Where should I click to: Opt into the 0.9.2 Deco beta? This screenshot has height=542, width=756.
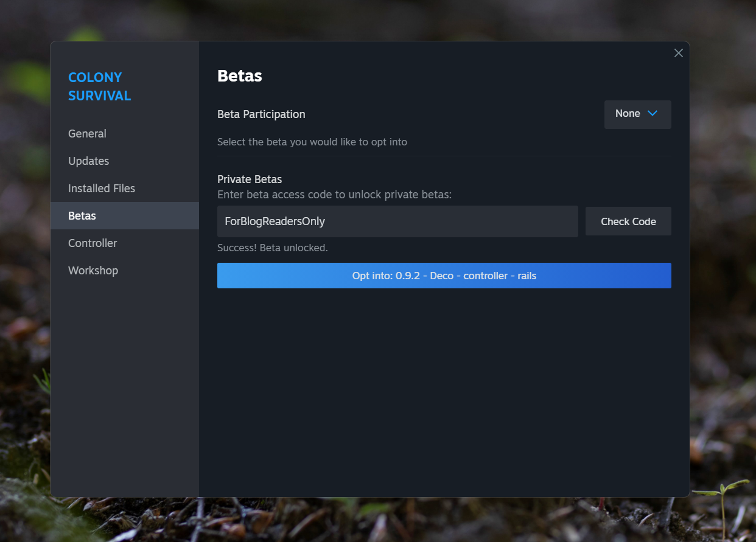tap(444, 276)
